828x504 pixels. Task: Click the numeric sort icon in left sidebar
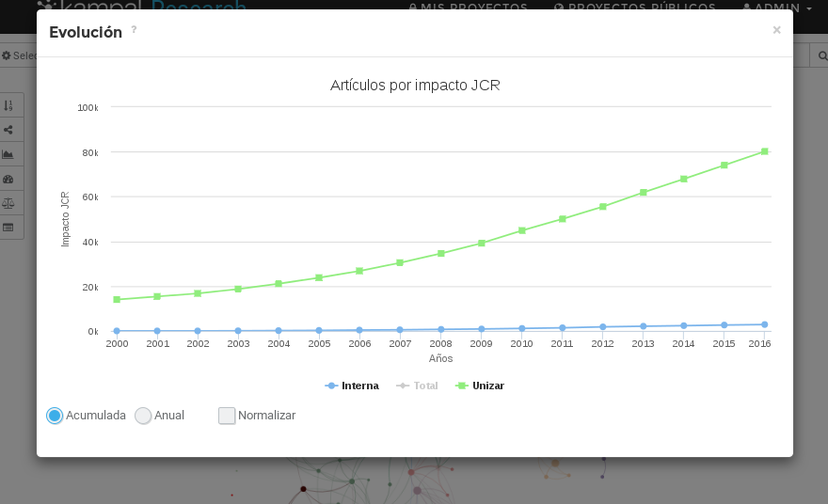pos(8,105)
